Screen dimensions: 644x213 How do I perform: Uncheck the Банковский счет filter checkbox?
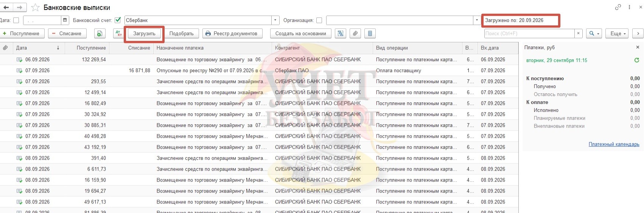118,20
